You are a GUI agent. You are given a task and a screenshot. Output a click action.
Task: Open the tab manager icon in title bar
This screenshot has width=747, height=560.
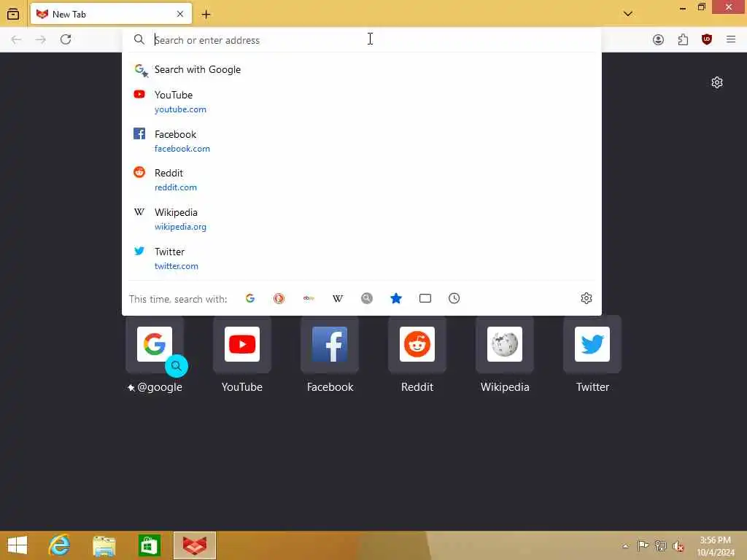click(x=13, y=14)
